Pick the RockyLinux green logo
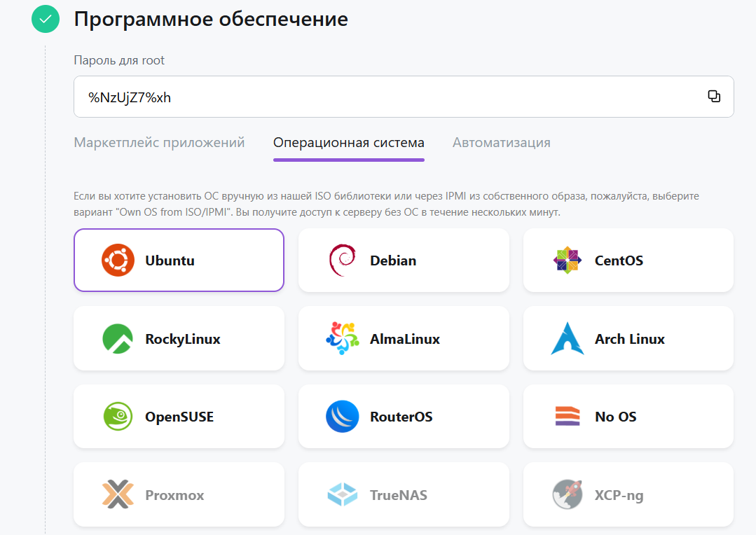Viewport: 756px width, 535px height. click(x=118, y=339)
